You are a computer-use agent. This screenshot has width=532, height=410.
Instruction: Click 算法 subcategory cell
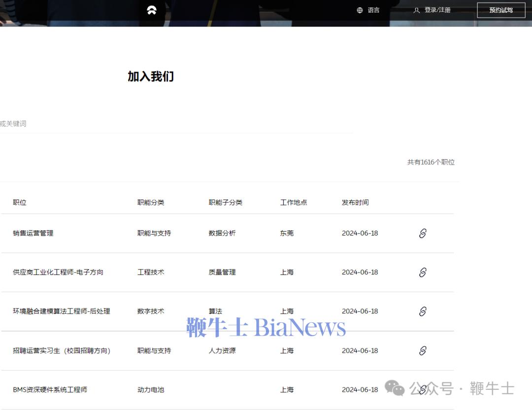(x=215, y=311)
